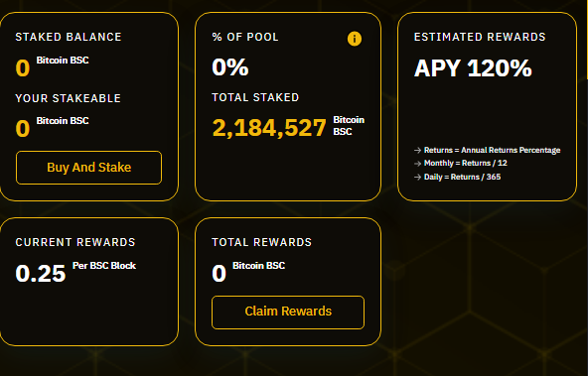Select the APY 120% text
Image resolution: width=588 pixels, height=376 pixels.
pyautogui.click(x=473, y=68)
